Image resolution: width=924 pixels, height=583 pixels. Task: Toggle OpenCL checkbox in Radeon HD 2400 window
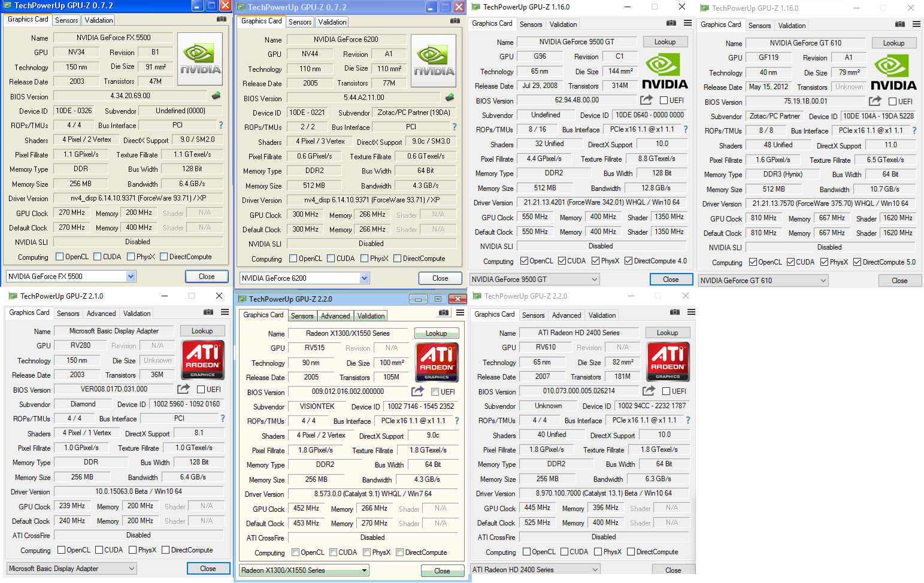pos(526,552)
